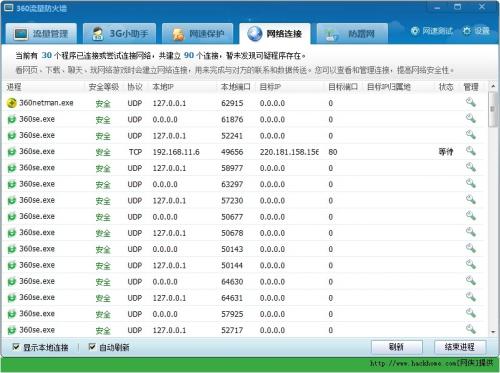Image resolution: width=500 pixels, height=373 pixels.
Task: Sort by 目标IP column header
Action: click(x=270, y=87)
